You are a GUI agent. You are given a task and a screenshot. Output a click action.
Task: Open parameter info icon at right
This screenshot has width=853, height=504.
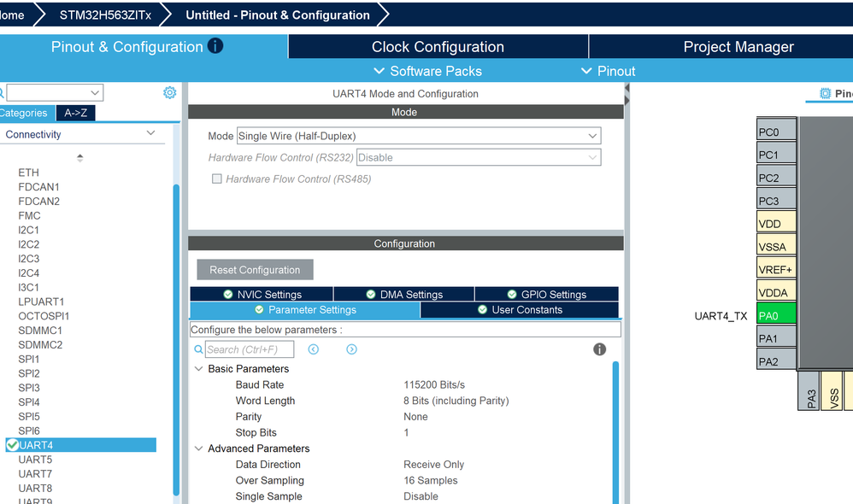(x=599, y=349)
